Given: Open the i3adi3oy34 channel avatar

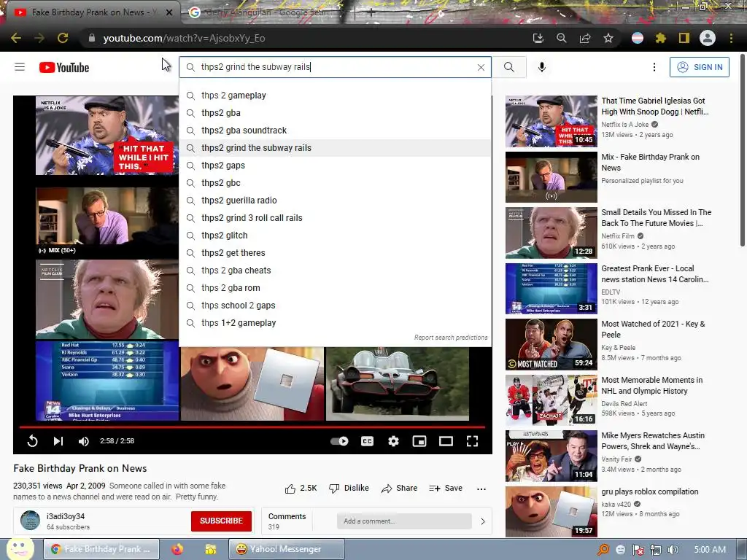Looking at the screenshot, I should tap(30, 521).
